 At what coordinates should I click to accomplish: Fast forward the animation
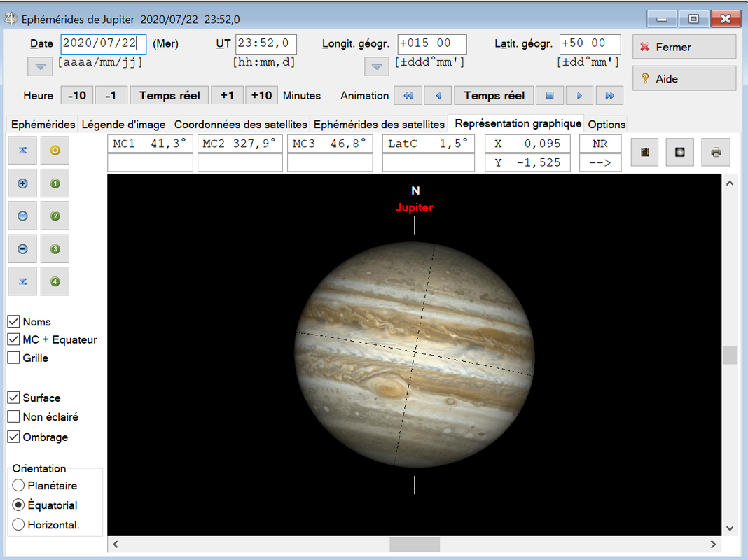click(x=609, y=96)
